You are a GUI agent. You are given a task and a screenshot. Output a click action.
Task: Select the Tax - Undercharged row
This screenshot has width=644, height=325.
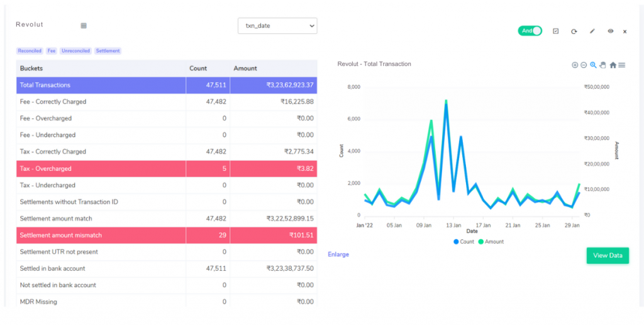(167, 186)
